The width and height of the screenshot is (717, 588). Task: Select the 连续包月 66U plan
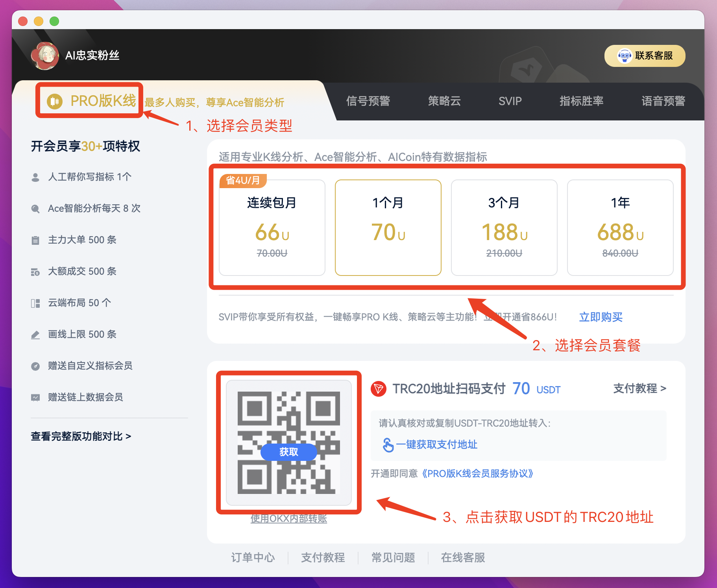(x=272, y=227)
